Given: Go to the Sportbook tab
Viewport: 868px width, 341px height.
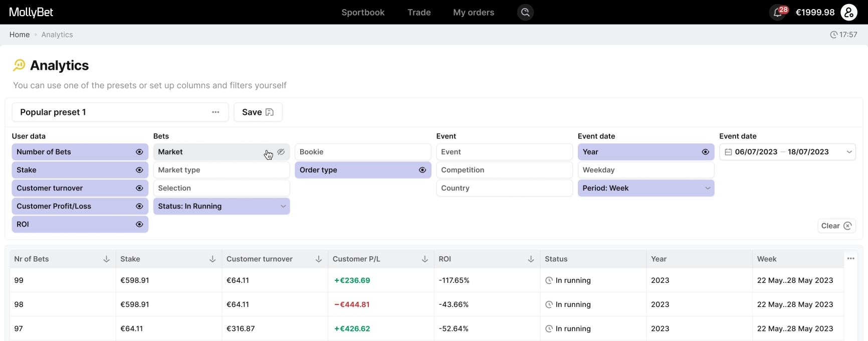Looking at the screenshot, I should coord(363,13).
